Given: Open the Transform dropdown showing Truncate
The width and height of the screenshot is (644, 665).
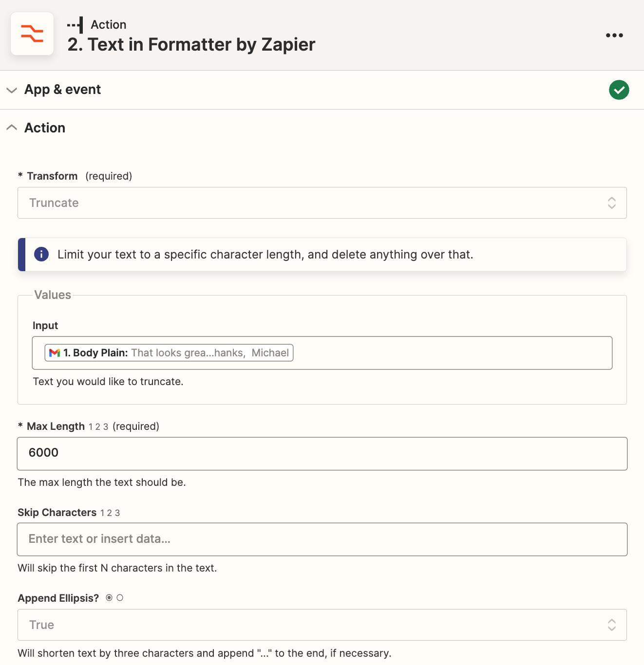Looking at the screenshot, I should [x=322, y=203].
